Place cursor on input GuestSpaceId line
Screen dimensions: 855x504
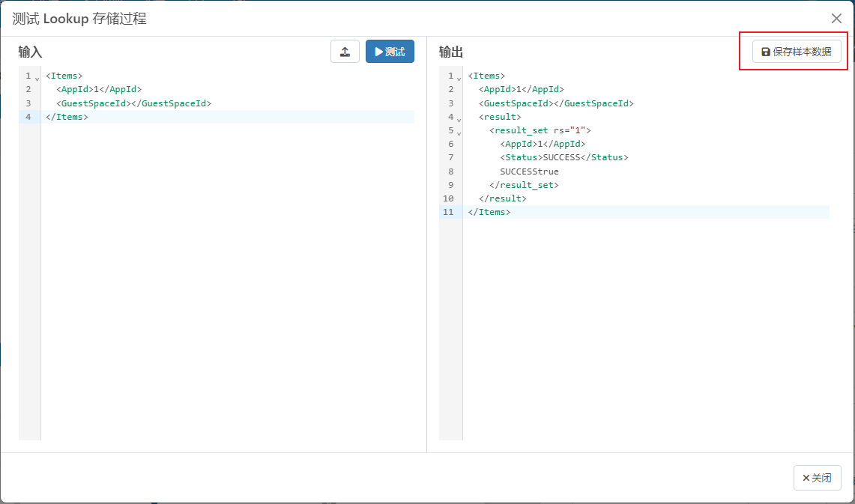tap(133, 103)
